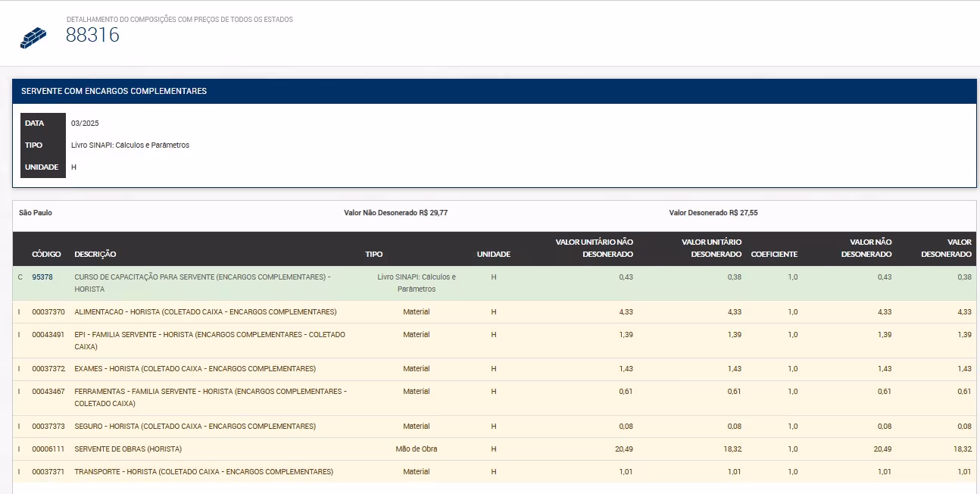Screen dimensions: 980x494
Task: Click 'Valor Desonerado R$ 27,55' summary
Action: click(713, 213)
